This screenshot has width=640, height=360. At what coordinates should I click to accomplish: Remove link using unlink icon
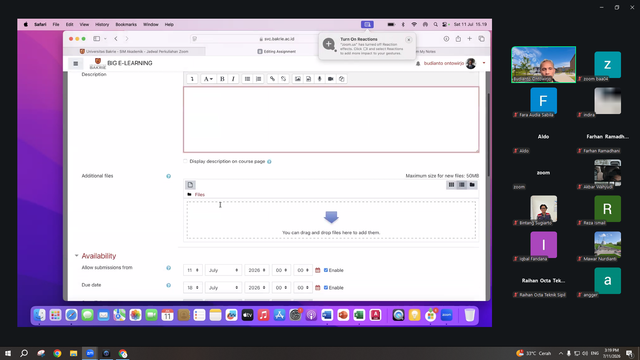coord(283,79)
